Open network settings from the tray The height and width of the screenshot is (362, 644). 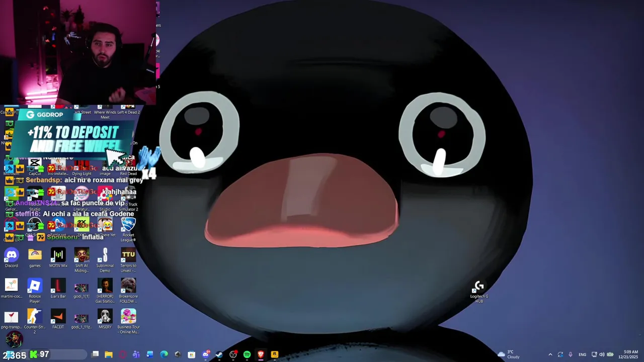pyautogui.click(x=594, y=354)
